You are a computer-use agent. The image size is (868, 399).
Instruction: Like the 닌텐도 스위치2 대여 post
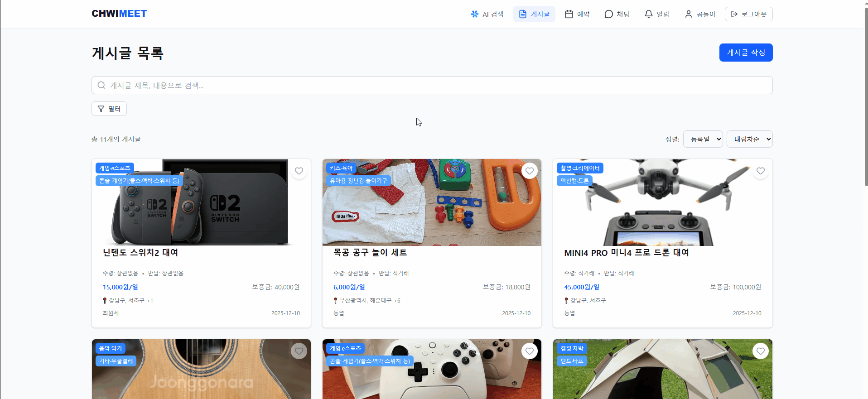pos(299,171)
